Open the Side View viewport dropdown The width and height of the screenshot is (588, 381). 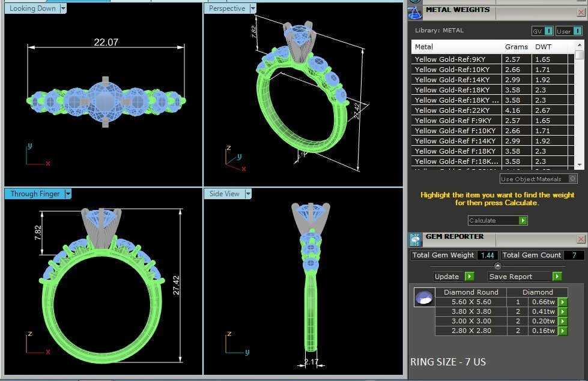[x=247, y=194]
